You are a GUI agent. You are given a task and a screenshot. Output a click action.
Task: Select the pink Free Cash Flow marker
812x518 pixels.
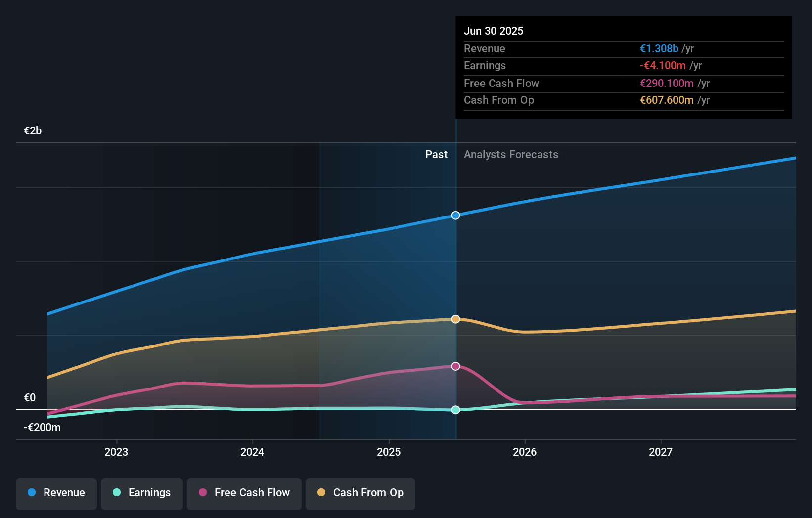tap(455, 366)
